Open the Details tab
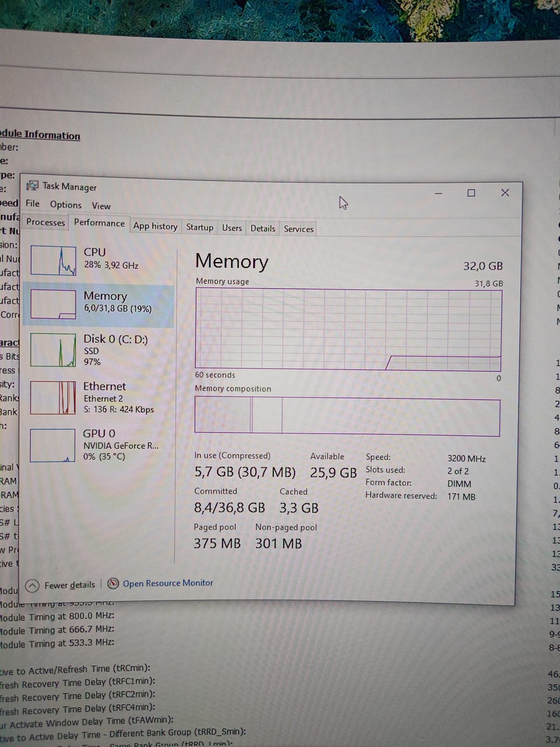Screen dimensions: 560x747 pyautogui.click(x=262, y=228)
